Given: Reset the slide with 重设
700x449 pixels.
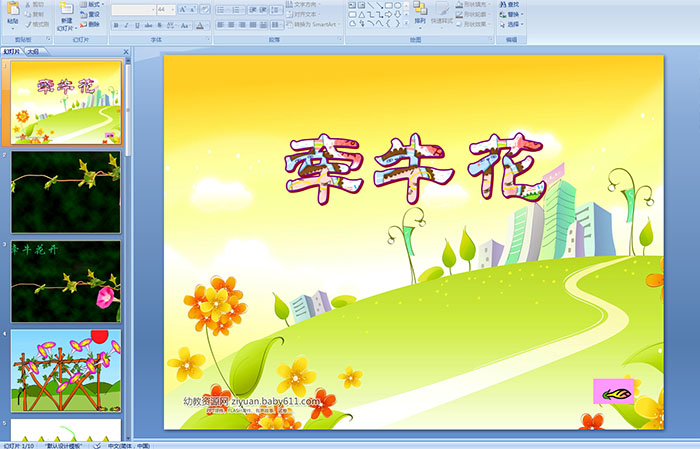Looking at the screenshot, I should coord(91,14).
